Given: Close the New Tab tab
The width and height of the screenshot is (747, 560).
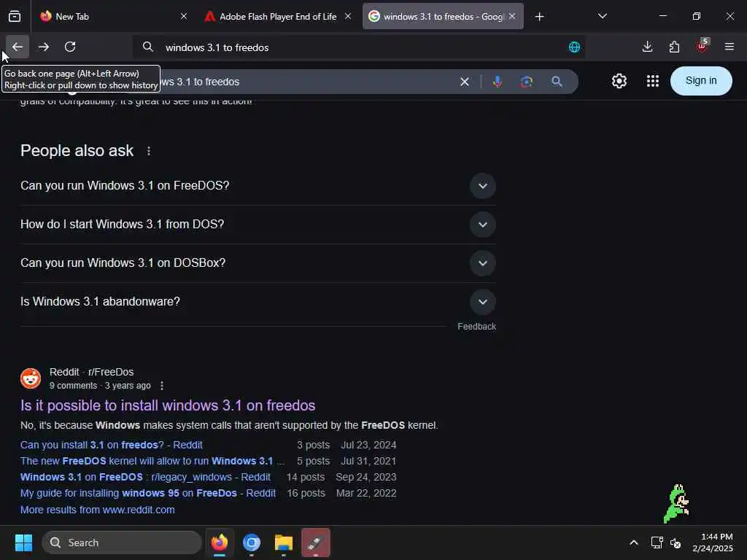Looking at the screenshot, I should pyautogui.click(x=184, y=16).
